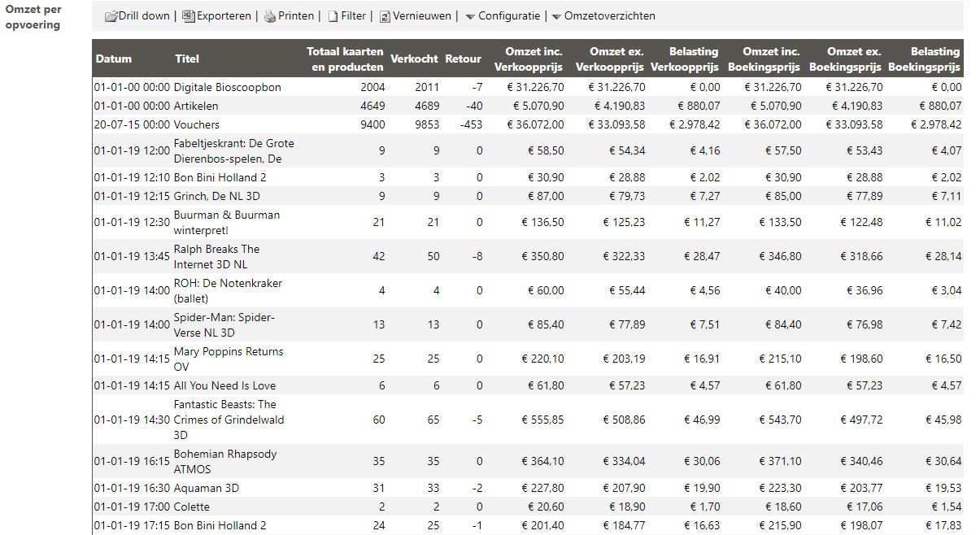The width and height of the screenshot is (980, 535).
Task: Click the Totaal kaarten en producten header
Action: pos(346,59)
